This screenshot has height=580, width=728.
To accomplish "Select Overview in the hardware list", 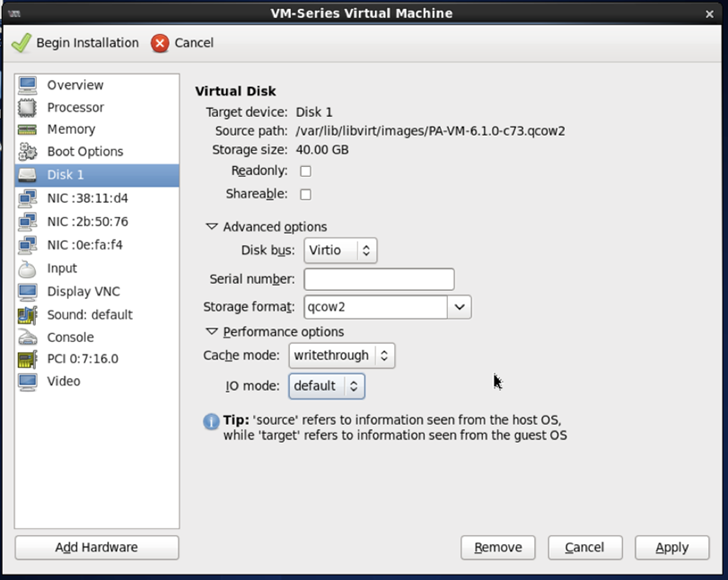I will pyautogui.click(x=75, y=85).
